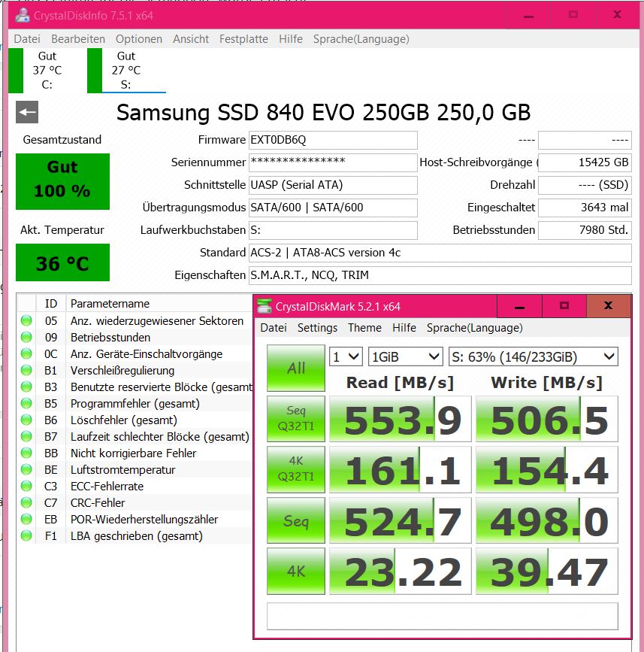Click the Betriebsstunden value 7980 Std.
Viewport: 644px width, 652px height.
tap(585, 230)
